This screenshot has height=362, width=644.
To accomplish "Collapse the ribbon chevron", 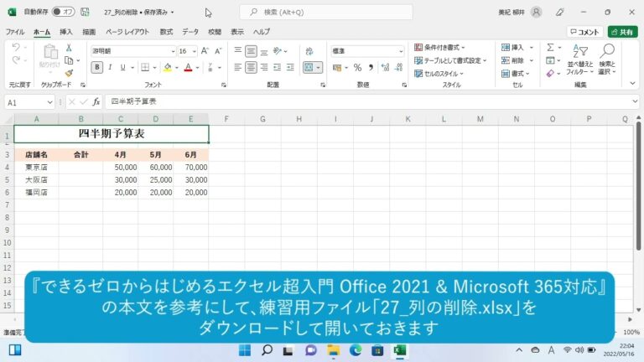I will click(x=632, y=83).
